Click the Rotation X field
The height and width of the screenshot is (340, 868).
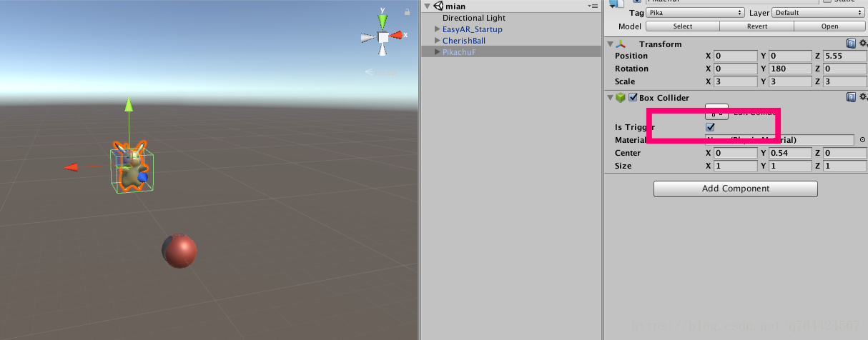tap(734, 69)
